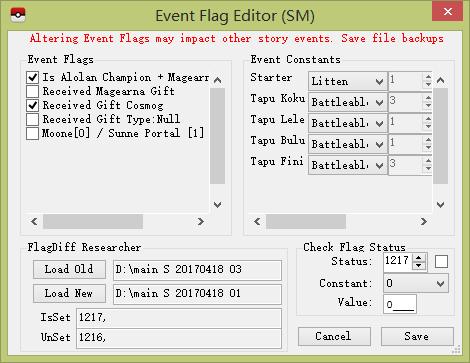This screenshot has height=363, width=470.
Task: Open the Tapu Fini status dropdown
Action: coord(348,165)
